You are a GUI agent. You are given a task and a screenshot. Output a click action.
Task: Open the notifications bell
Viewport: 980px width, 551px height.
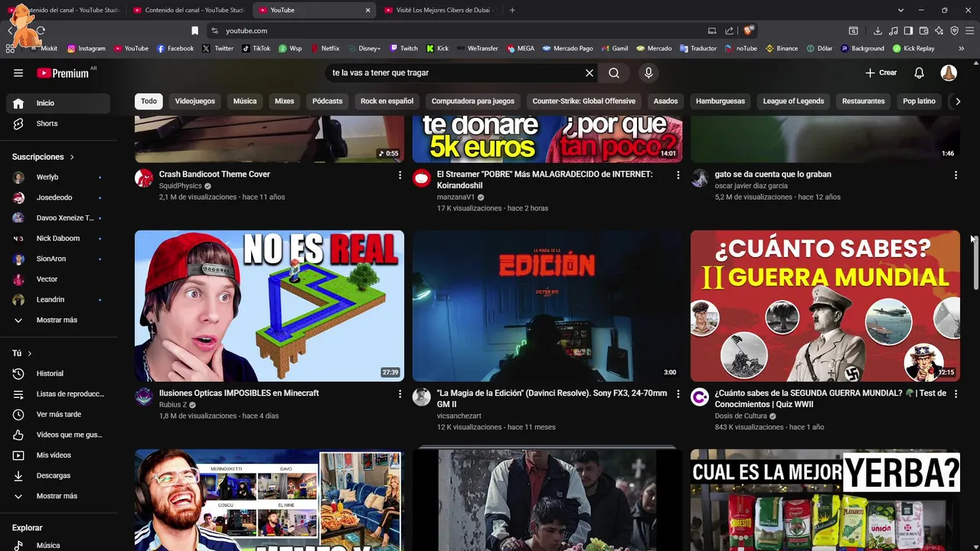click(920, 73)
